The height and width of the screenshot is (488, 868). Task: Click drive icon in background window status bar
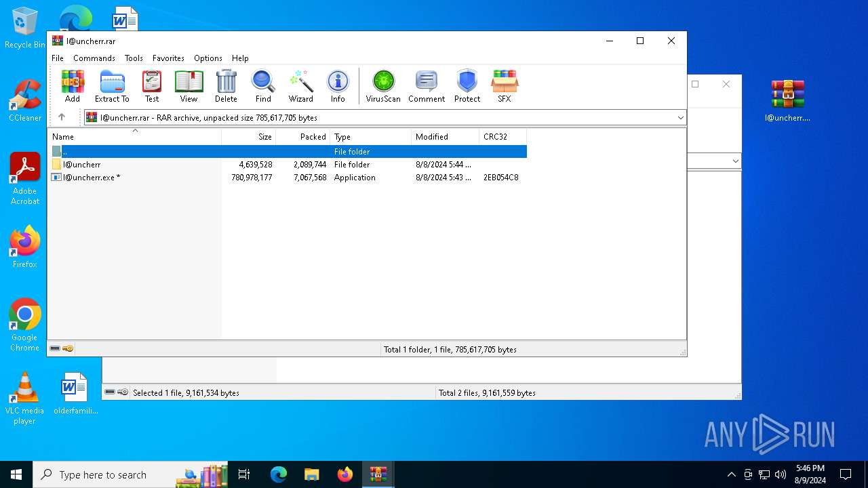110,392
